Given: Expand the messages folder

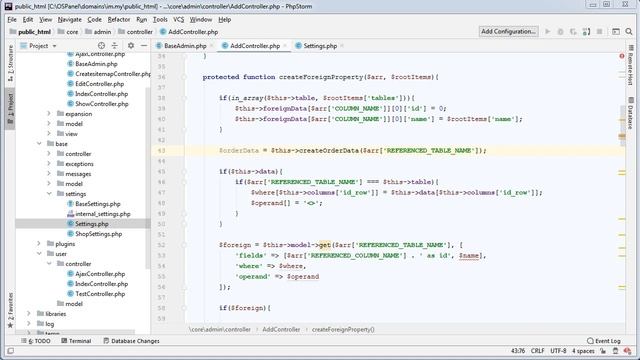Looking at the screenshot, I should 49,173.
